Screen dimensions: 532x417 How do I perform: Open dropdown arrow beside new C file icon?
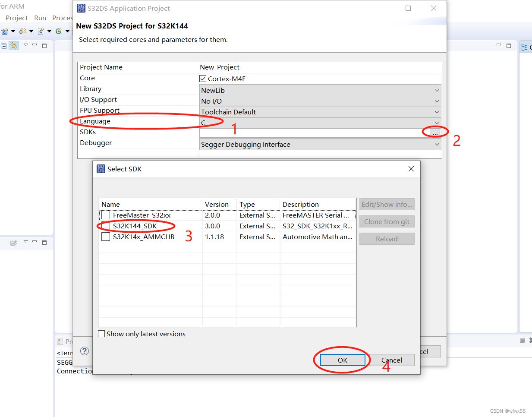click(x=49, y=31)
